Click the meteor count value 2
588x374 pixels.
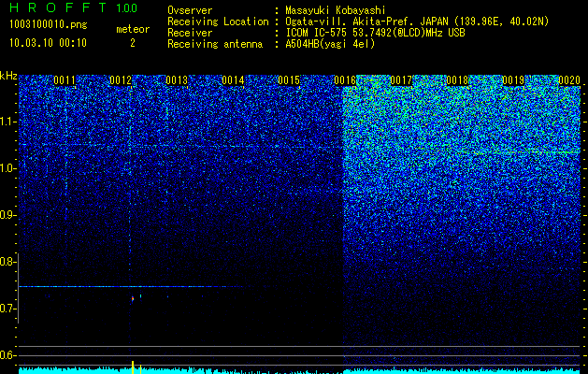[x=133, y=43]
